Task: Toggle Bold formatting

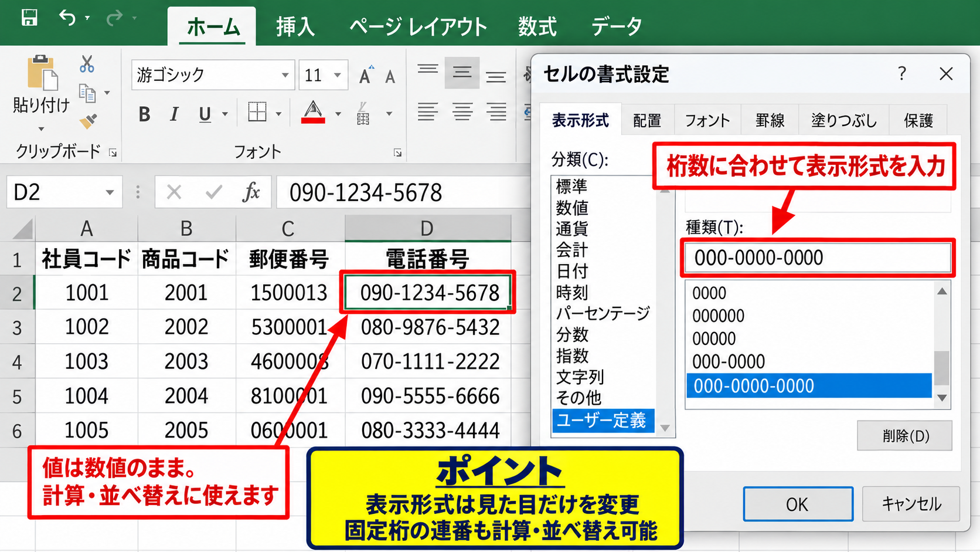Action: [x=144, y=114]
